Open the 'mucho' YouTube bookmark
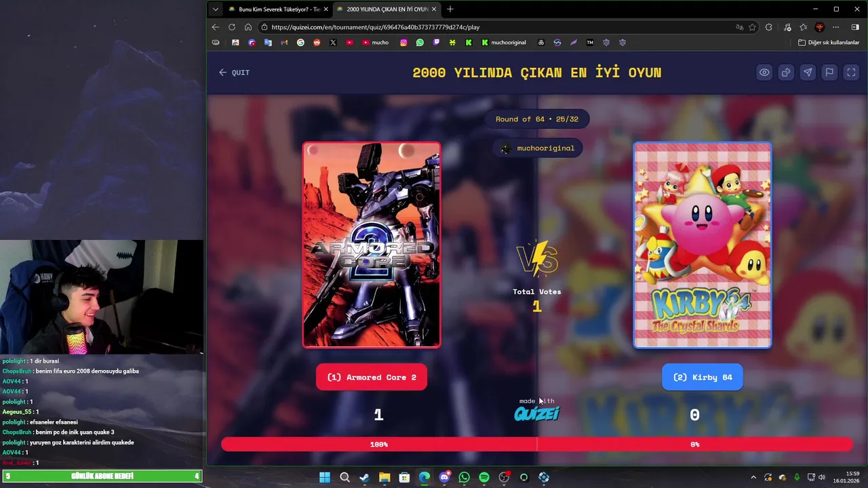Screen dimensions: 868x488 click(x=376, y=43)
